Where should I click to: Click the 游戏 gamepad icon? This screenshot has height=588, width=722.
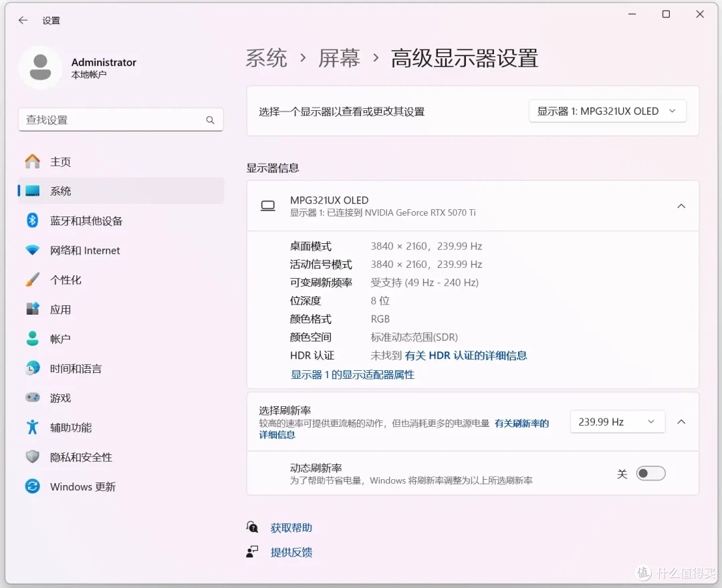point(32,398)
